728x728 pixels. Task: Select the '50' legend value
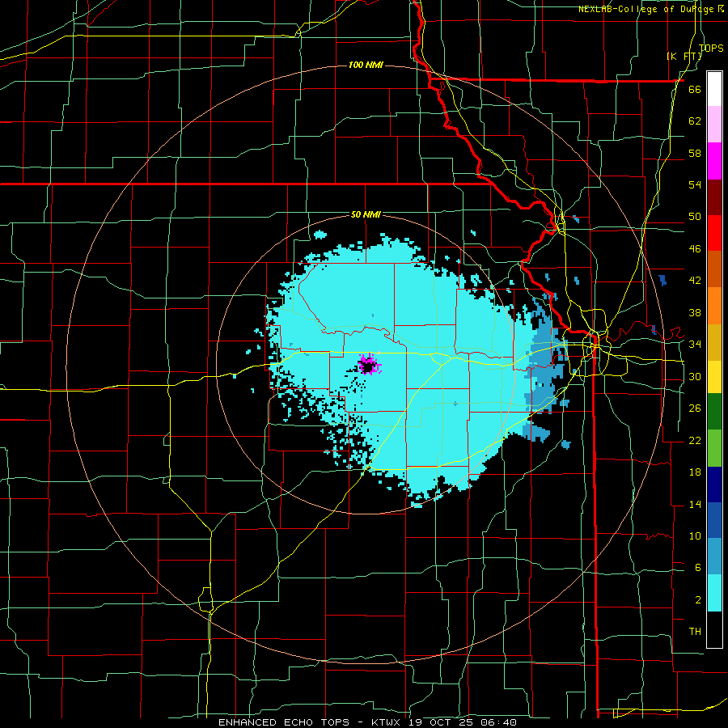(x=695, y=217)
